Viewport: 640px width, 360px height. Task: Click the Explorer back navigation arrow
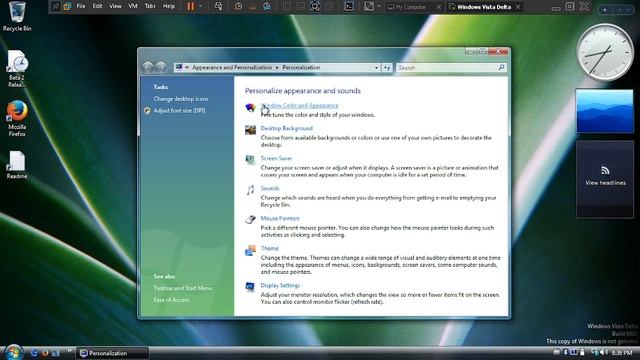tap(148, 67)
